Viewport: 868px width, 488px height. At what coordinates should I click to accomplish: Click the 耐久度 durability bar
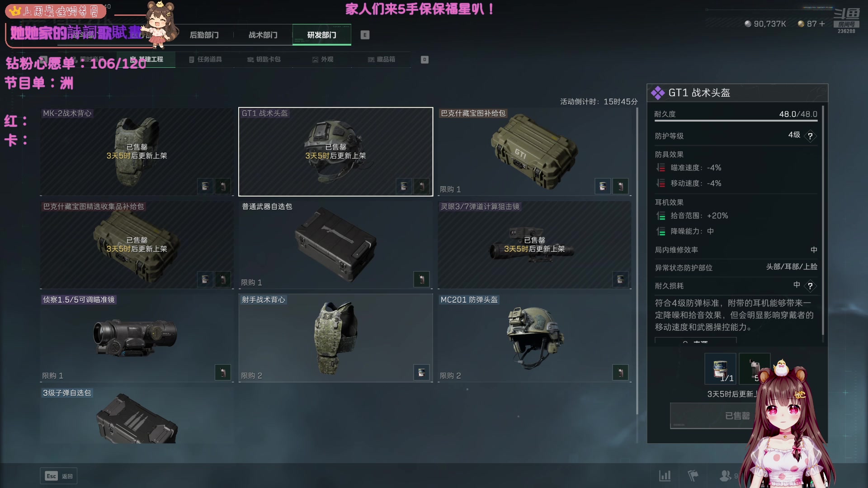[x=736, y=121]
